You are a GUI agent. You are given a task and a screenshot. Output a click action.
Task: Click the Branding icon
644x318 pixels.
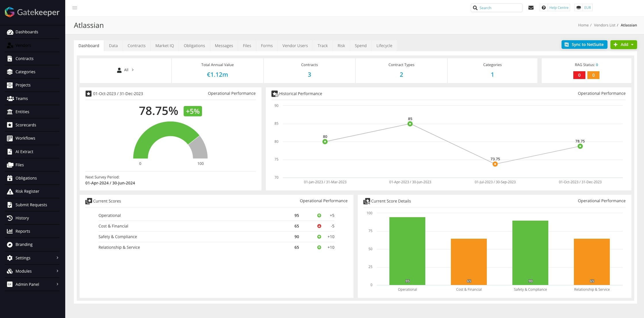[10, 244]
